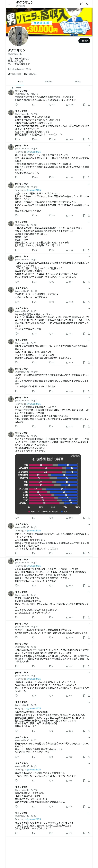Viewport: 98px width, 868px height.
Task: Open the 207 Following list
Action: coord(15,74)
